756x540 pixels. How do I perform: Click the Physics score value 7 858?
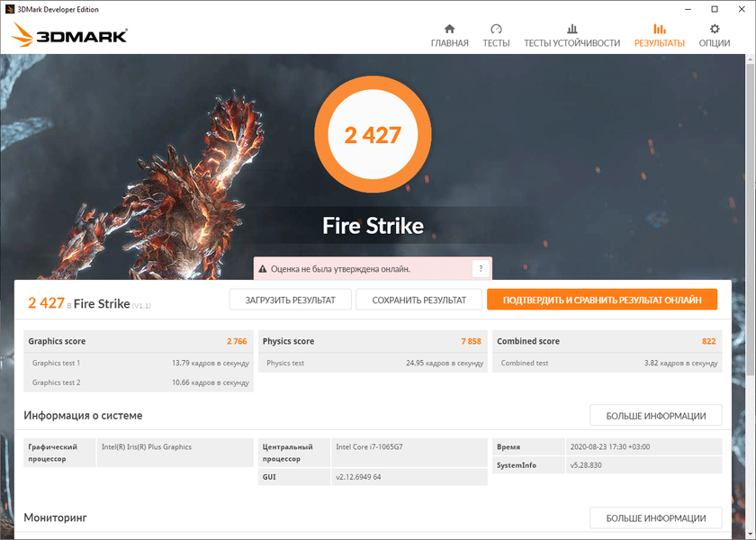tap(471, 341)
